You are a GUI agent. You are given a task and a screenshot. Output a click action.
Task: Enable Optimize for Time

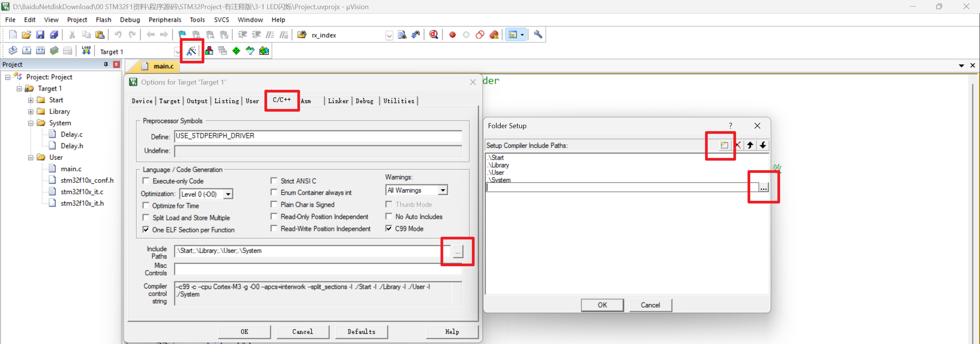click(x=146, y=205)
